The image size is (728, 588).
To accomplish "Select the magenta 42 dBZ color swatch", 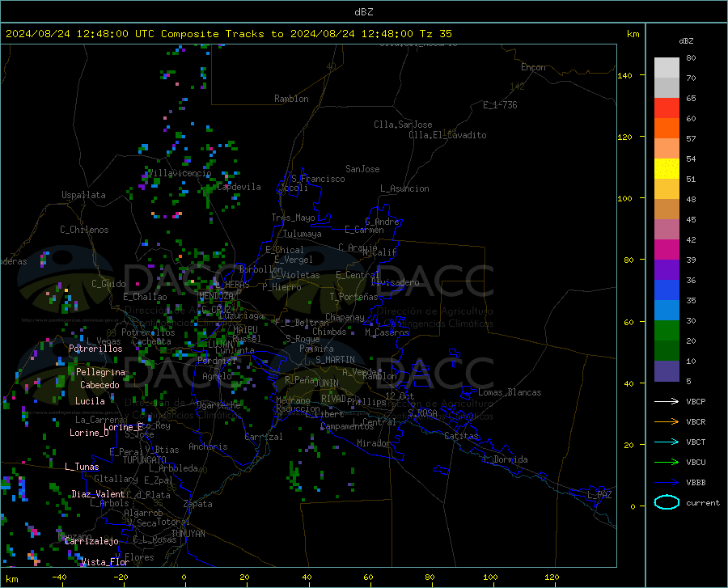I will point(667,250).
